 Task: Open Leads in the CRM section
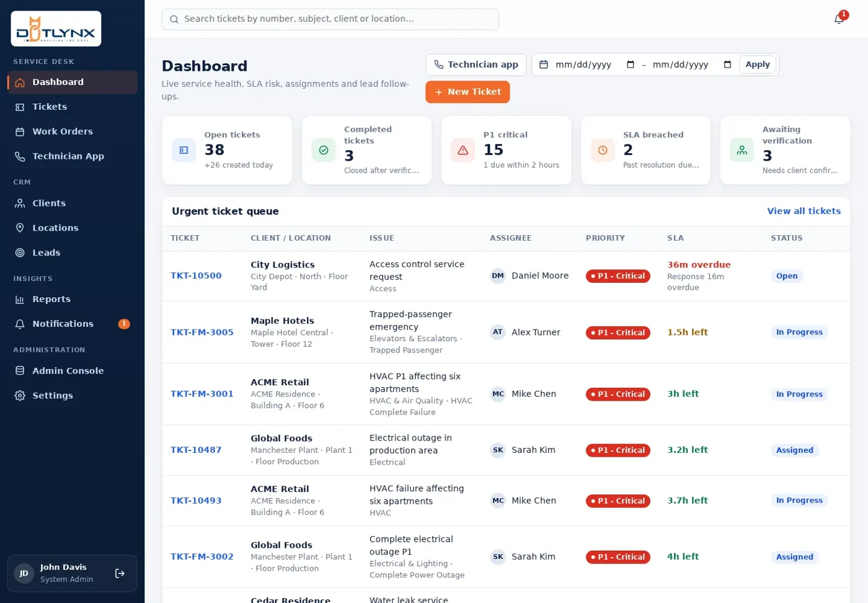73,252
